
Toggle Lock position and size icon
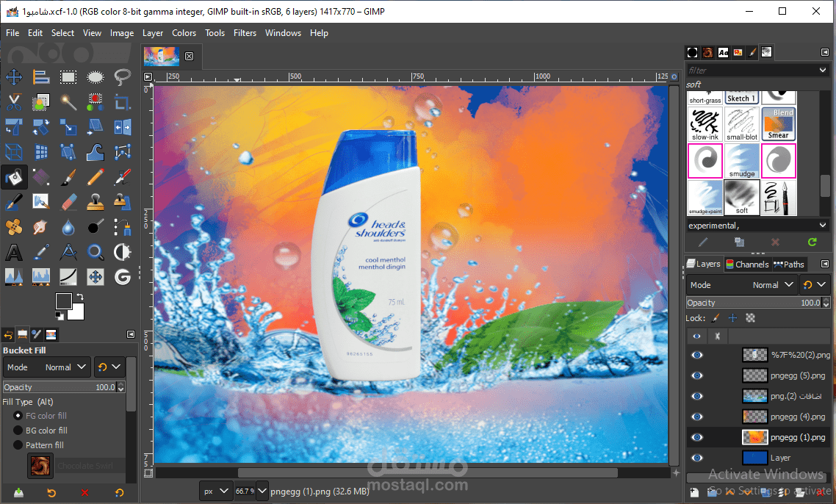[x=733, y=318]
